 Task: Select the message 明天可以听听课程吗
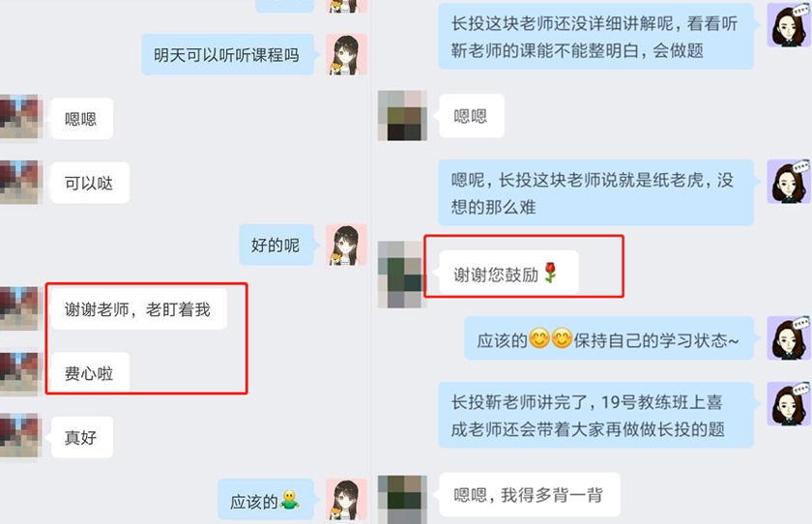point(228,55)
